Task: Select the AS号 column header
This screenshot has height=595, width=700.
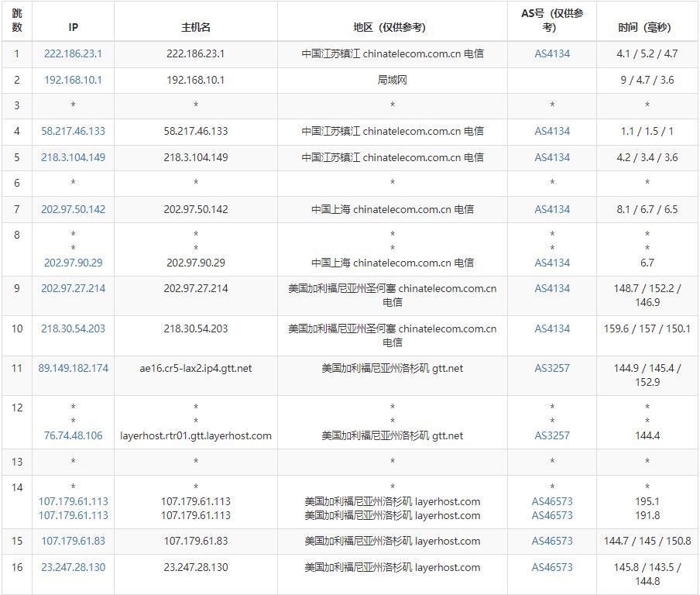Action: coord(552,21)
